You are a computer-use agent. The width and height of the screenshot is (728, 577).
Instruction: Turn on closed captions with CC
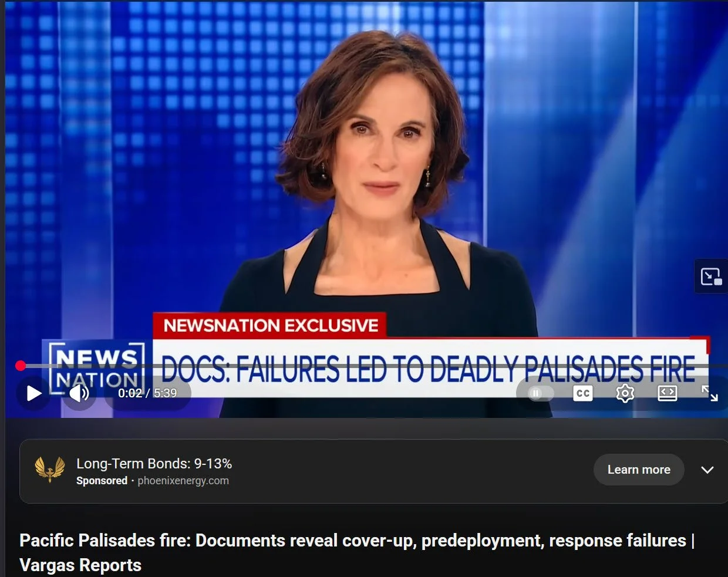582,393
